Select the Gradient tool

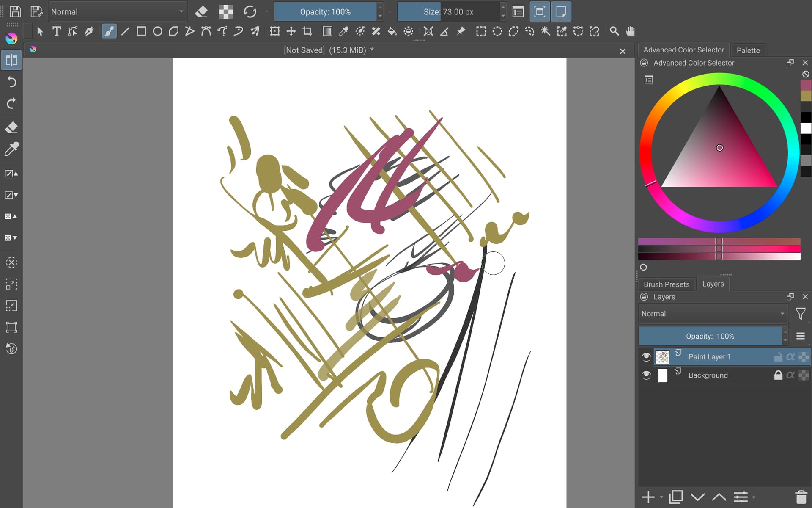point(327,31)
